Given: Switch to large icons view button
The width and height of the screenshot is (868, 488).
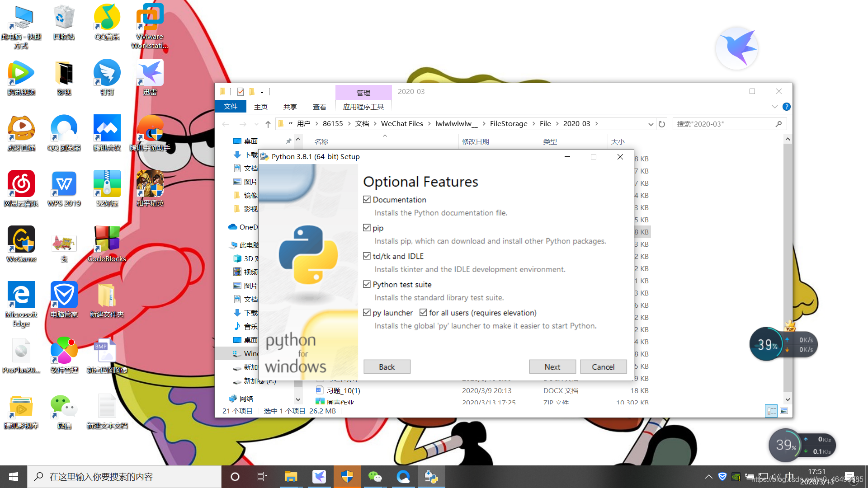Looking at the screenshot, I should point(784,411).
